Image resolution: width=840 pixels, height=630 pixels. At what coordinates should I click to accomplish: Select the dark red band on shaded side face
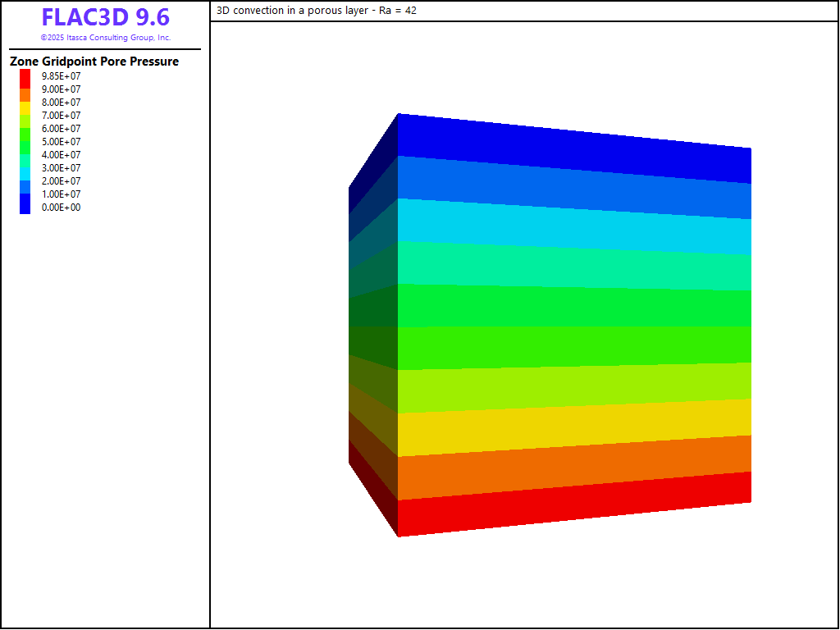[373, 484]
